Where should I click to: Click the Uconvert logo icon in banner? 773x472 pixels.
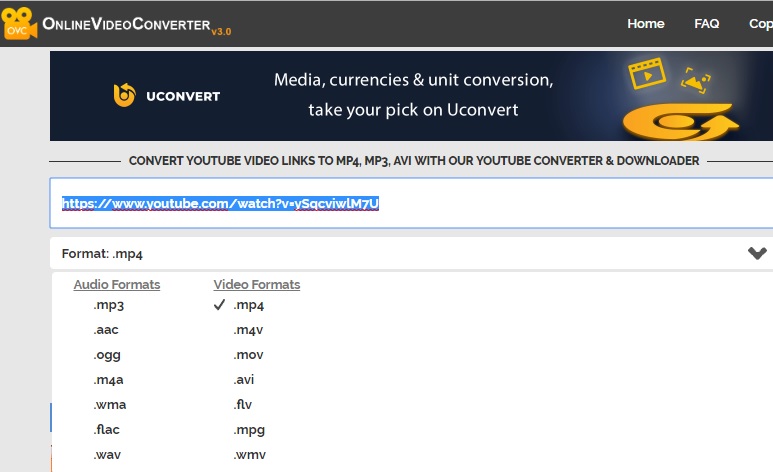click(126, 96)
